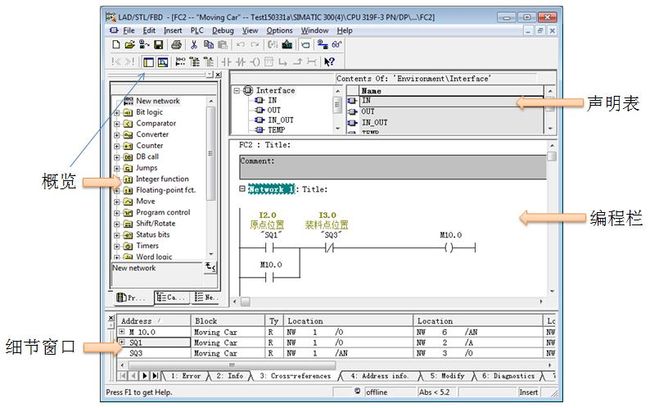Expand the DB call folder
This screenshot has height=408, width=650.
click(117, 158)
